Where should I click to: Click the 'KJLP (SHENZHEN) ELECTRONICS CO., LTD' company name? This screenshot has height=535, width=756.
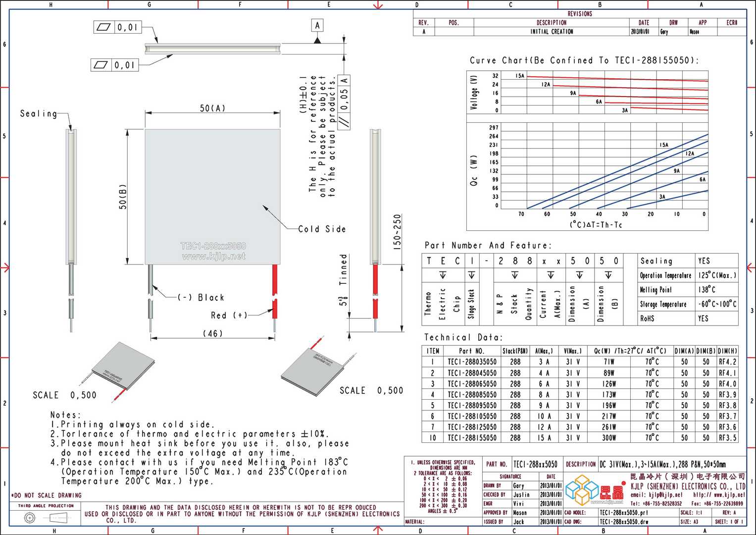coord(688,486)
